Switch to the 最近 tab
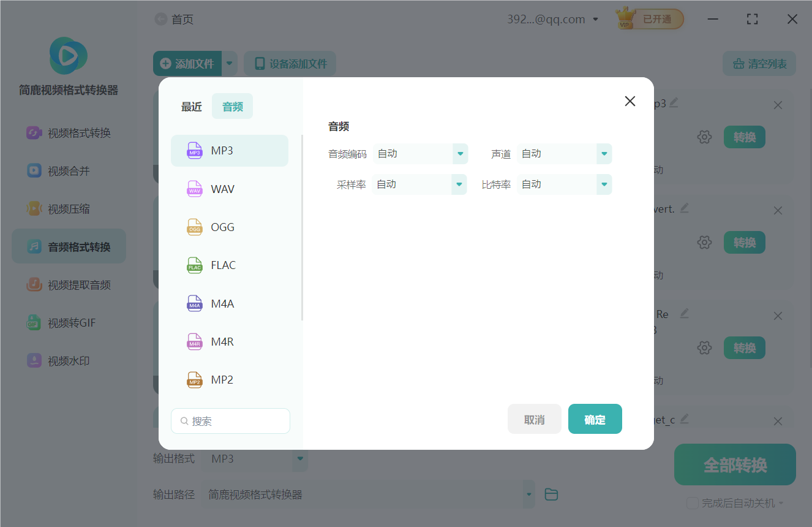The width and height of the screenshot is (812, 527). pyautogui.click(x=192, y=105)
